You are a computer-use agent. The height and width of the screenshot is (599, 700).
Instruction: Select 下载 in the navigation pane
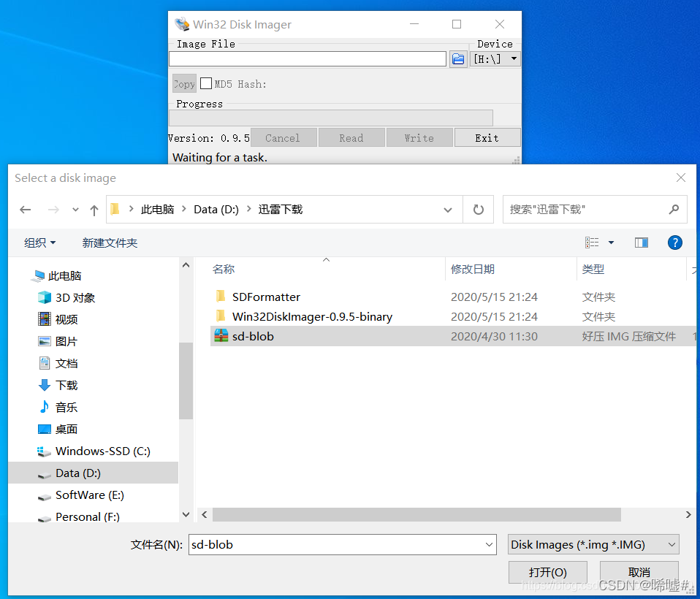[x=66, y=385]
